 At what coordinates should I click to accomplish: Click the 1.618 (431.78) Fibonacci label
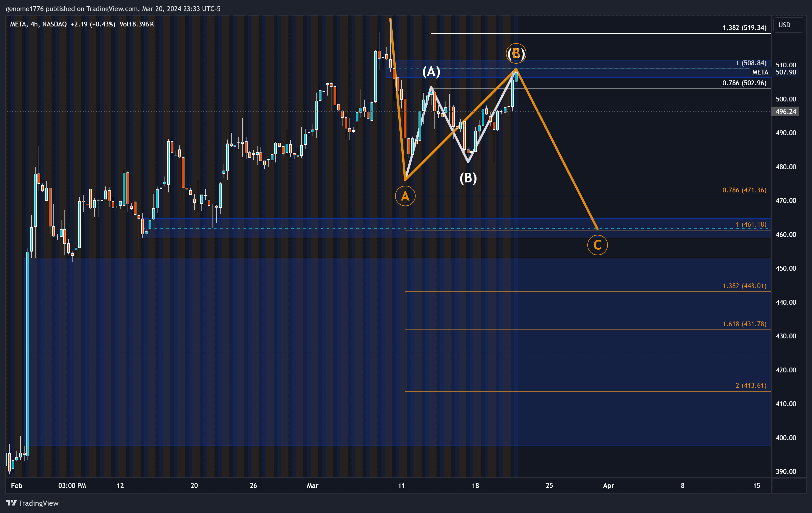pyautogui.click(x=744, y=324)
